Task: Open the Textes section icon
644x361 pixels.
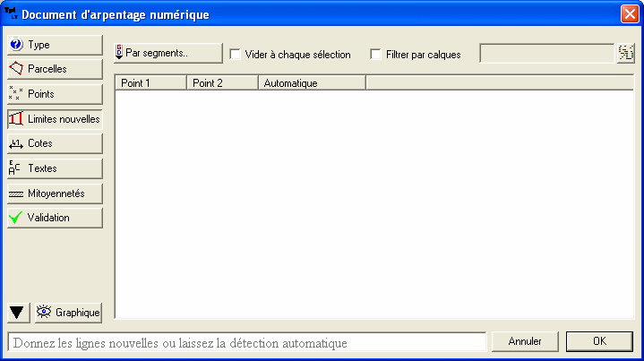Action: coord(15,168)
